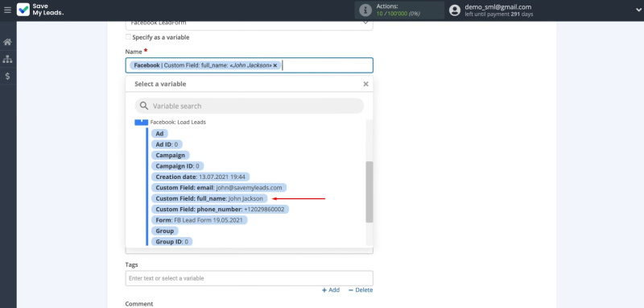Click the Tags input field
This screenshot has height=308, width=644.
click(x=249, y=278)
